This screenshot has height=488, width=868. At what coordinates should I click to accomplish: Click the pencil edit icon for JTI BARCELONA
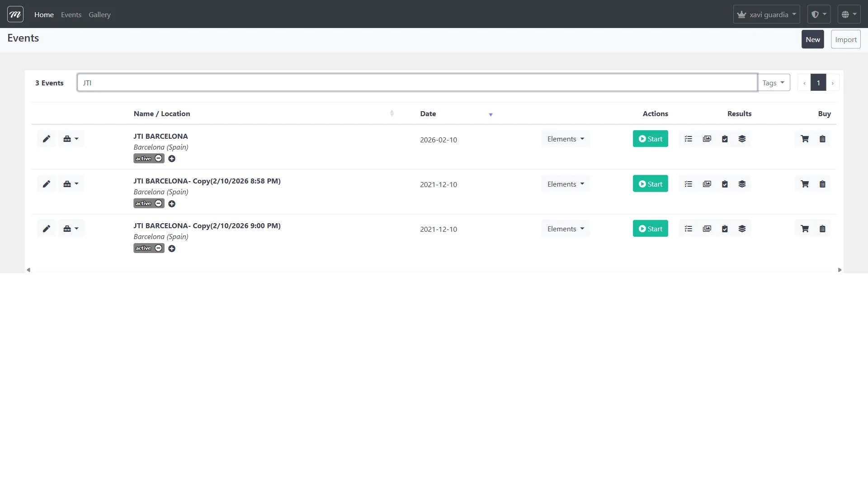[47, 139]
